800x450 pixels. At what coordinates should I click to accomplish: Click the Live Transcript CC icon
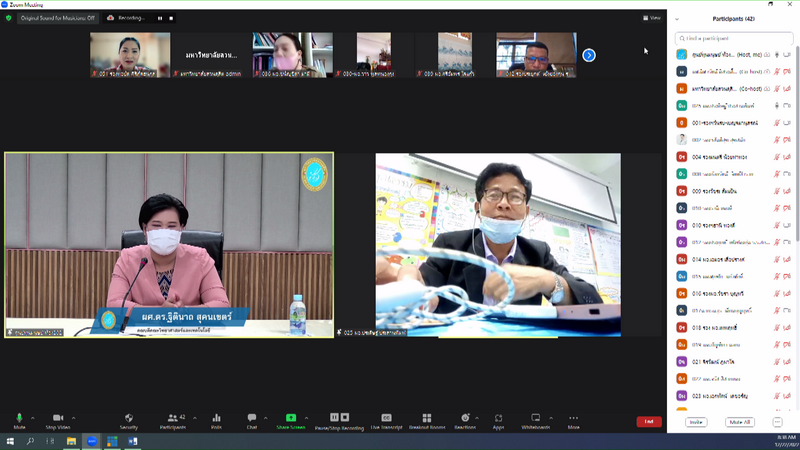(386, 418)
